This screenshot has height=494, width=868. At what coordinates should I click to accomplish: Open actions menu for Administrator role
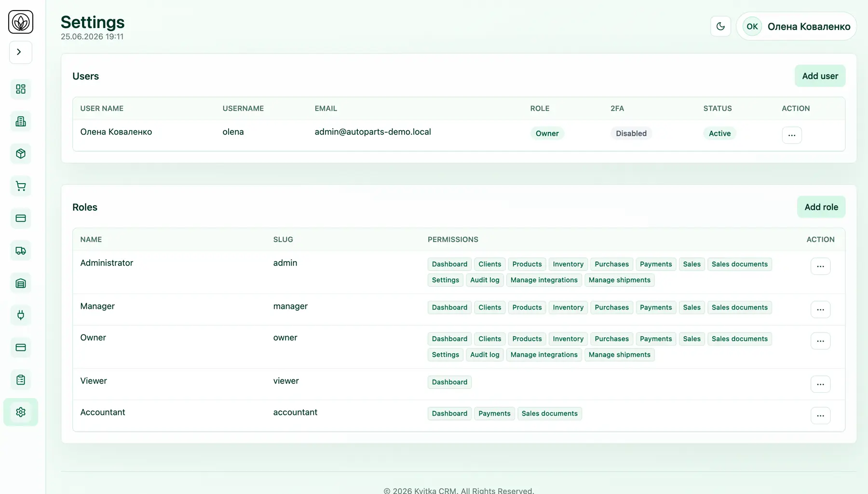pos(820,266)
